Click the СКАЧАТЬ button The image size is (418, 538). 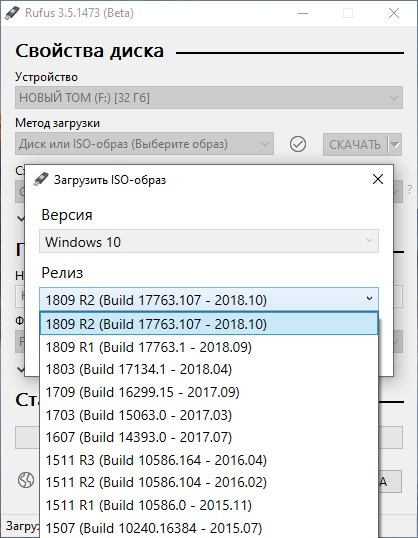[x=355, y=144]
